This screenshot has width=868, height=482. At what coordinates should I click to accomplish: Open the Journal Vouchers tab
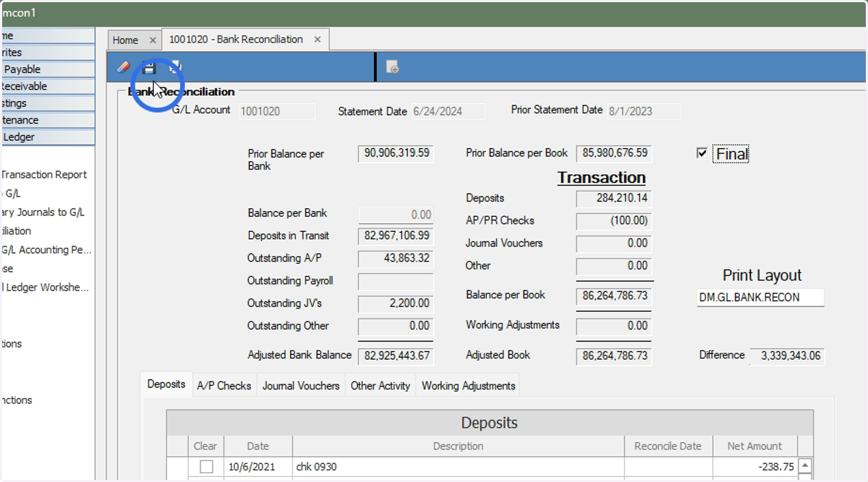301,386
